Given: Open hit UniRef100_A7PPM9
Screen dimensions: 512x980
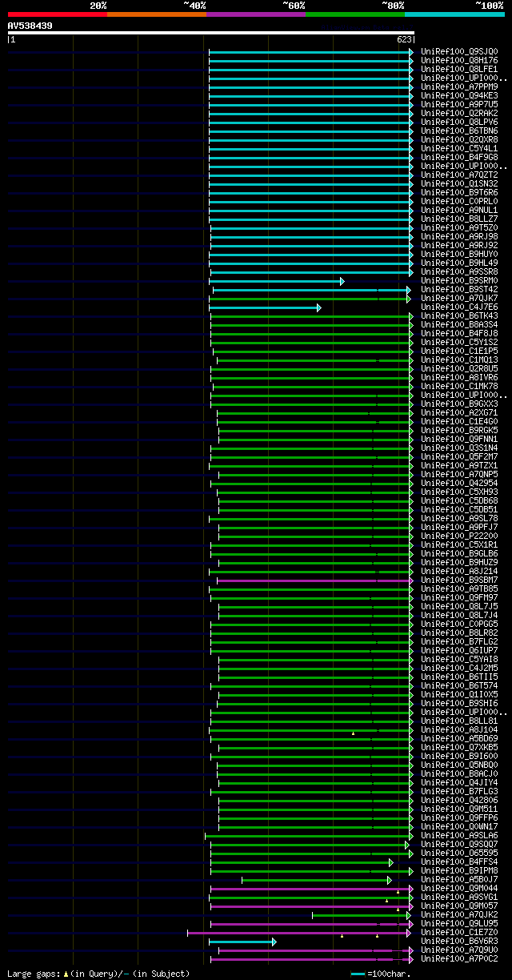Looking at the screenshot, I should coord(459,87).
